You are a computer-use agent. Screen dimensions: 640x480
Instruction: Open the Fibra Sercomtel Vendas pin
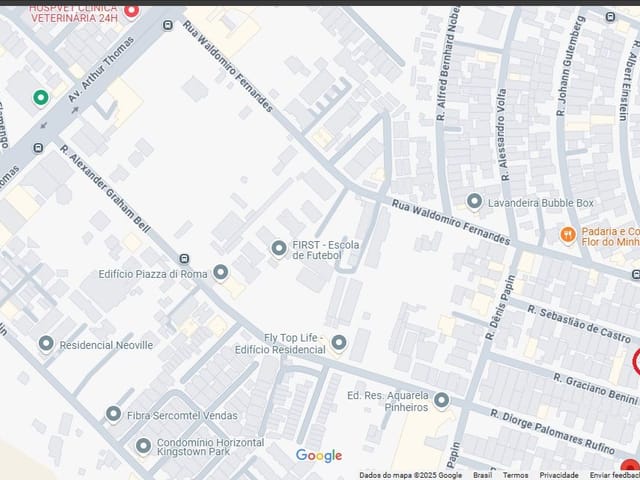113,414
